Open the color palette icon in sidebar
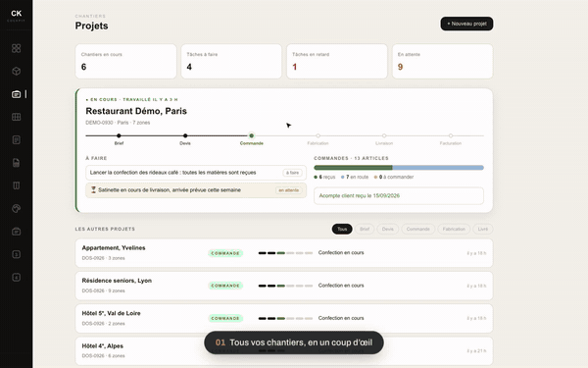 [16, 209]
